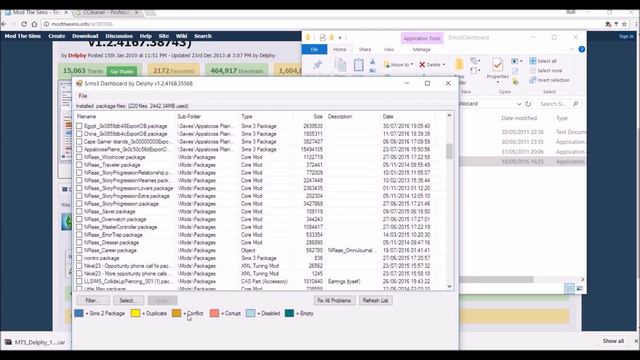640x360 pixels.
Task: Click the Pin to Quick access icon in Explorer
Action: point(317,65)
